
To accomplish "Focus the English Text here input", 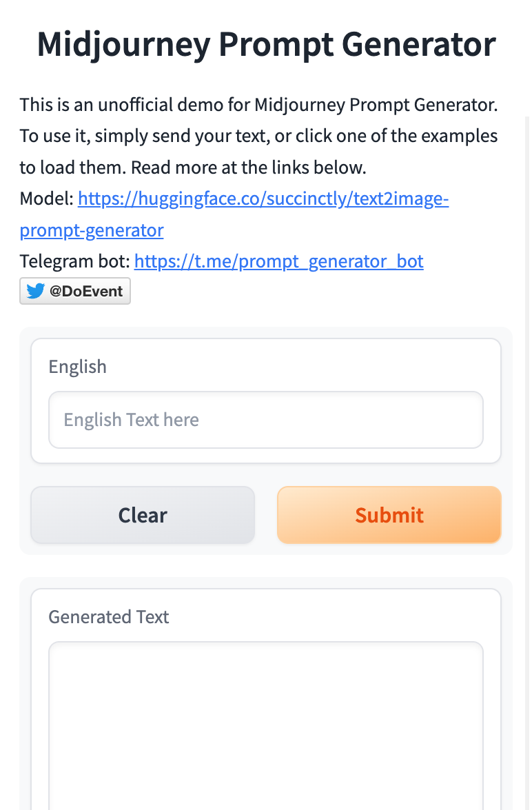I will (x=266, y=420).
